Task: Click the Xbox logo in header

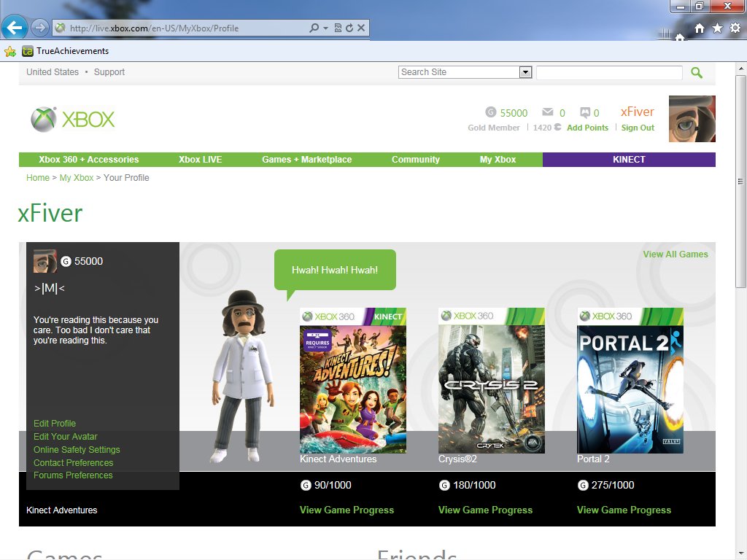Action: [73, 119]
